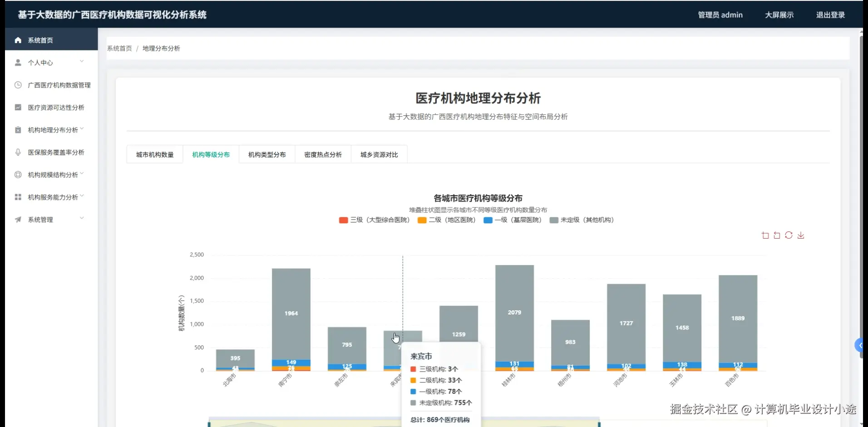This screenshot has width=868, height=427.
Task: Click the user icon beside 个人中心
Action: [18, 63]
